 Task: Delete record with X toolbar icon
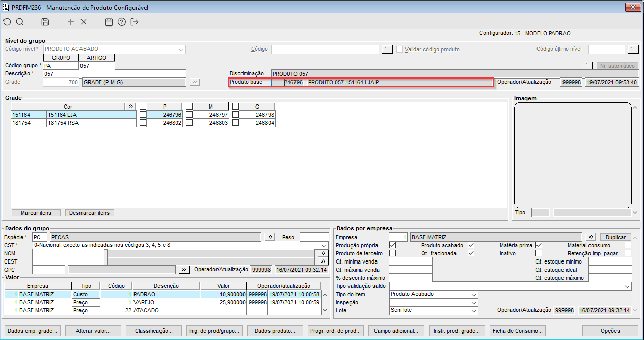84,22
